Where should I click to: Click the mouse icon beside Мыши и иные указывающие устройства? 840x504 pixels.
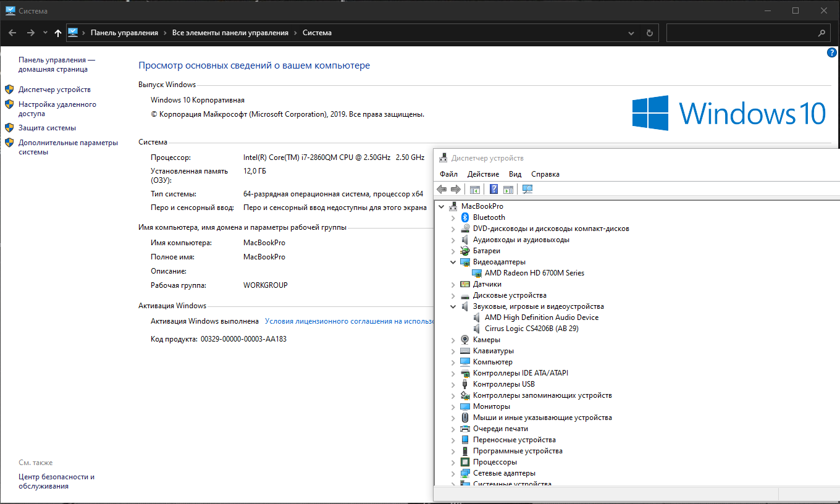[465, 418]
